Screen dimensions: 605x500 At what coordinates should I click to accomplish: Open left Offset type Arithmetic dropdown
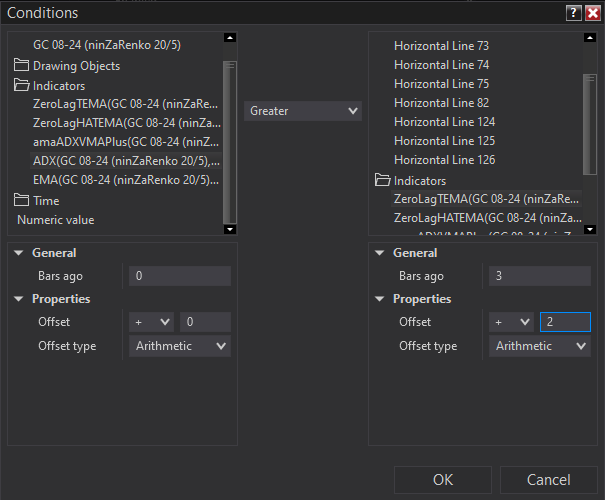tap(180, 346)
